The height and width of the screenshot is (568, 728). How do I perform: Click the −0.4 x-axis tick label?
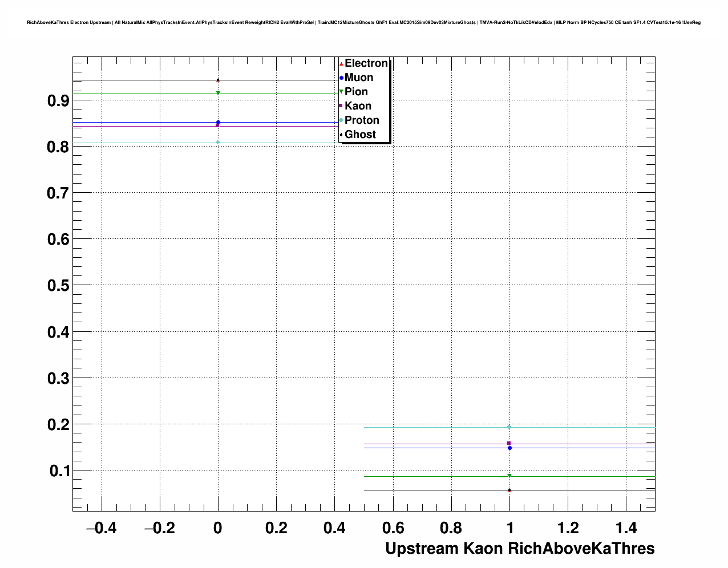click(x=101, y=529)
